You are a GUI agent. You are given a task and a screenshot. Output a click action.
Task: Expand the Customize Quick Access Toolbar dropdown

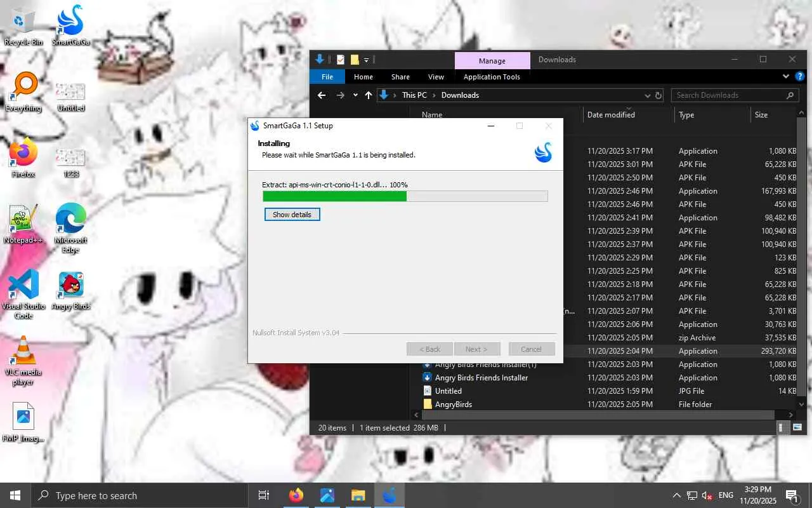coord(366,60)
